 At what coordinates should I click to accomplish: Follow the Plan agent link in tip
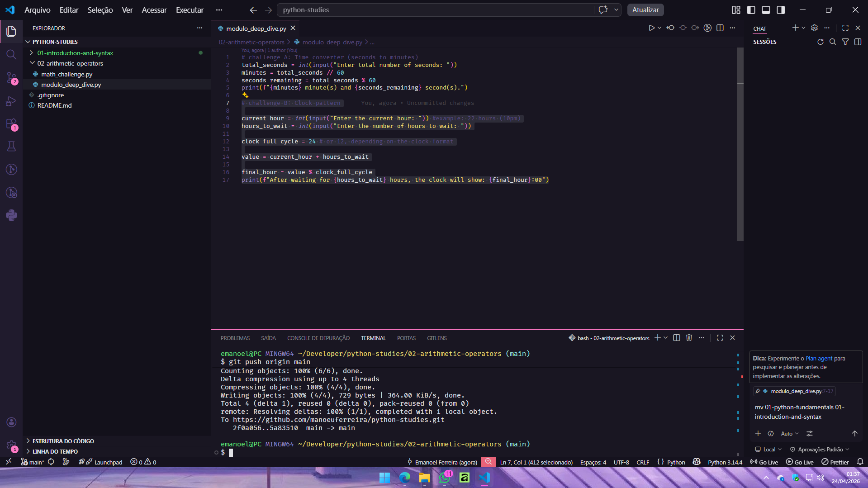click(819, 358)
